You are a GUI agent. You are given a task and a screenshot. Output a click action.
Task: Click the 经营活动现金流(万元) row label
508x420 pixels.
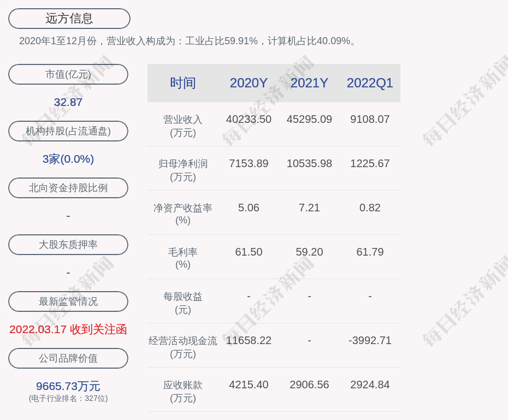[183, 347]
